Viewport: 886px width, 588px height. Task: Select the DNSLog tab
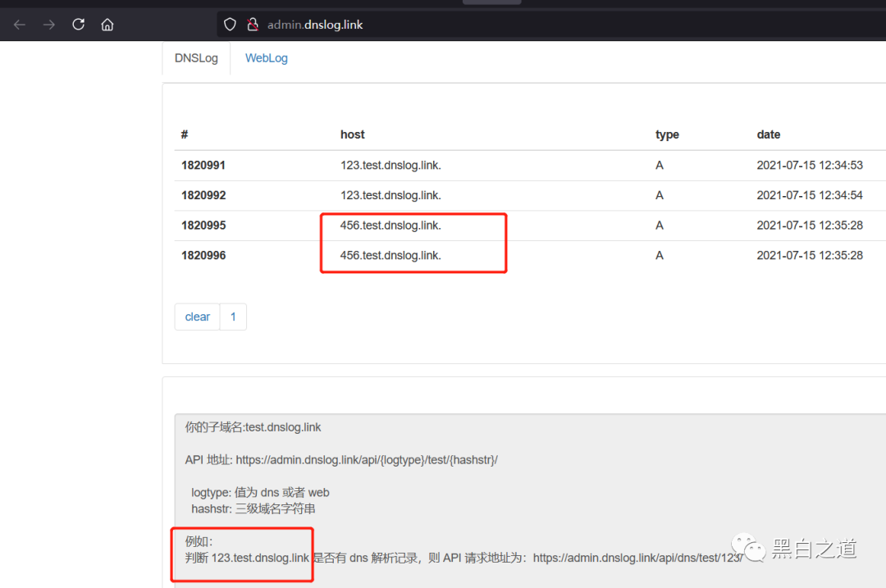pos(196,58)
